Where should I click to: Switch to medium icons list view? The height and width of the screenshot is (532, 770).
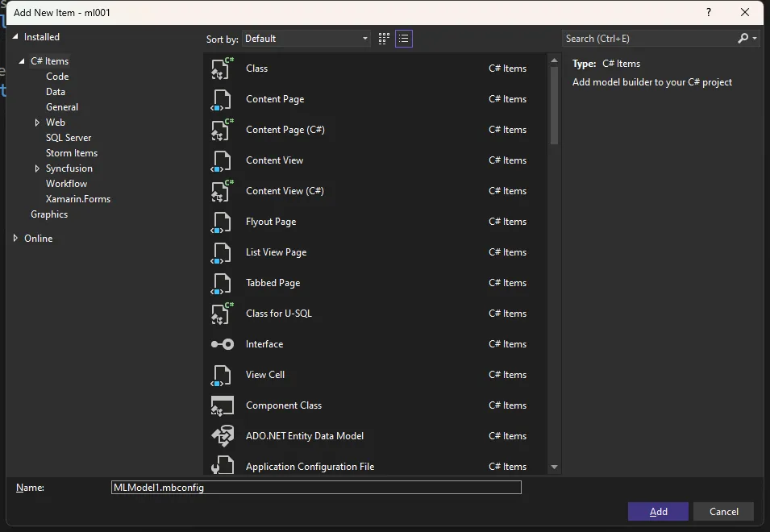404,39
